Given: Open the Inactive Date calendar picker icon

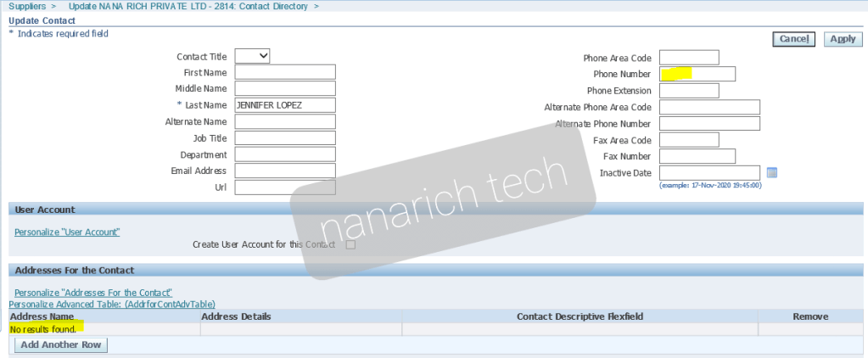Looking at the screenshot, I should pos(771,173).
